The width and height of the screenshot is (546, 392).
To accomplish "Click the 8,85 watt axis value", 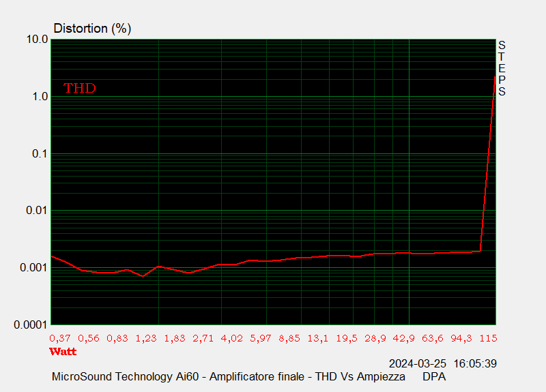I will [289, 338].
